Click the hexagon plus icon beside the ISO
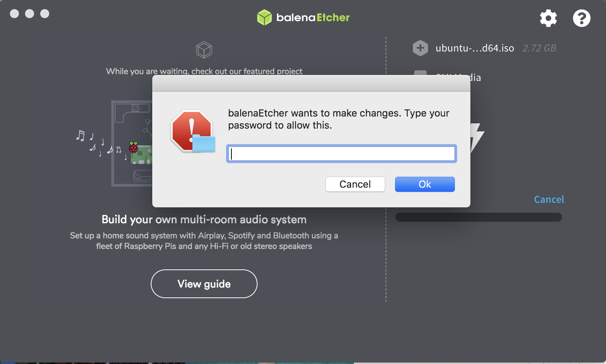This screenshot has height=364, width=606. pos(420,48)
